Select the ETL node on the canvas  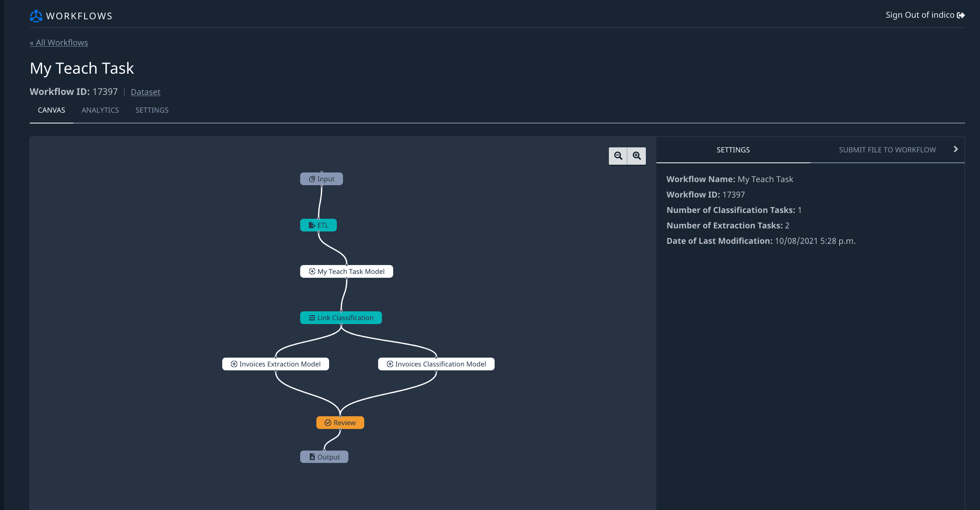pyautogui.click(x=318, y=225)
